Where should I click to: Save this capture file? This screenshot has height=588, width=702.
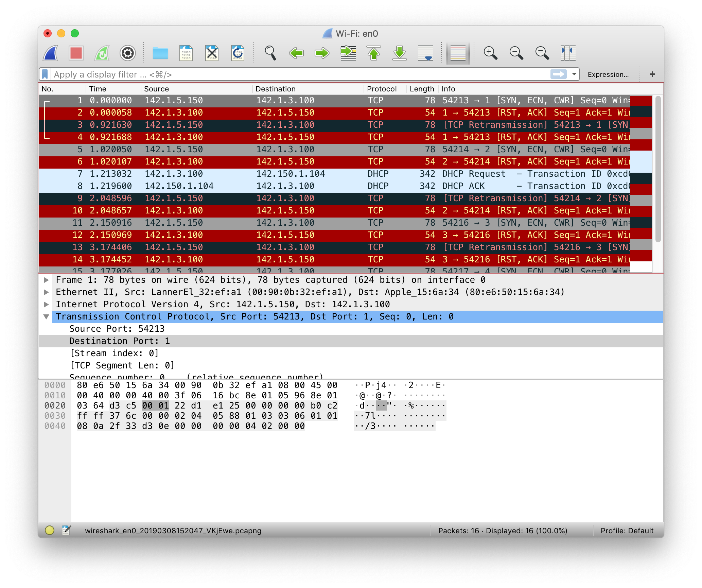[x=186, y=53]
